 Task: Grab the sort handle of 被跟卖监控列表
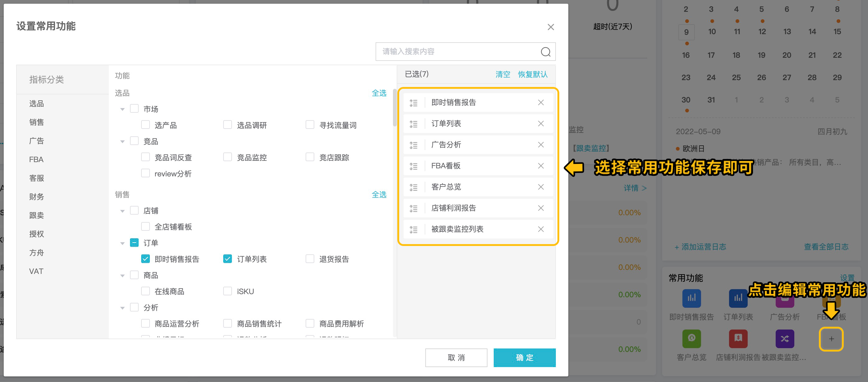tap(413, 230)
